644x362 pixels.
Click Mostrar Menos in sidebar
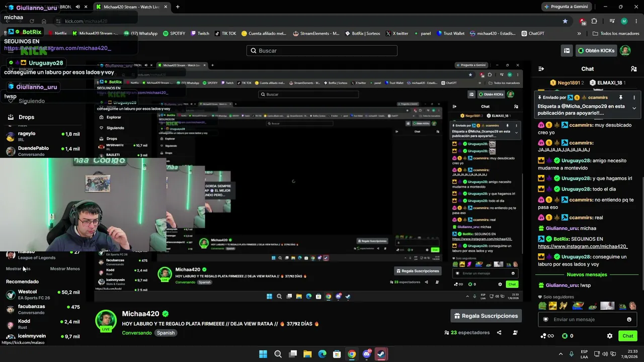point(65,268)
